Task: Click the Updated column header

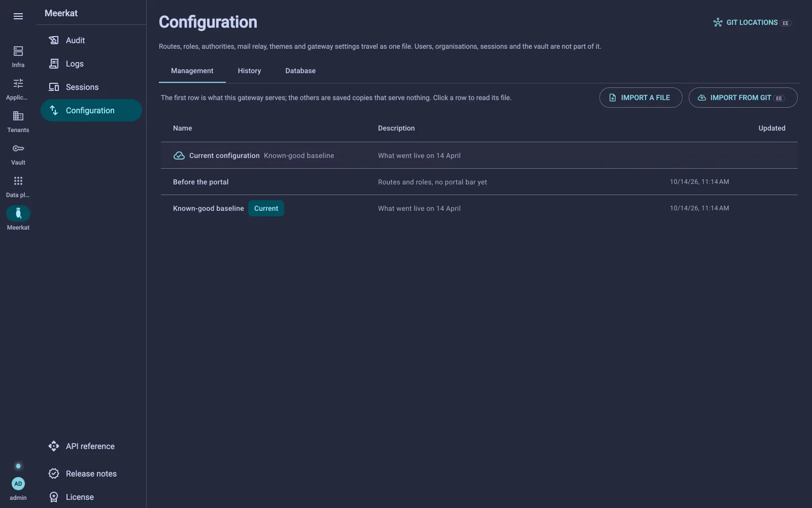Action: 772,128
